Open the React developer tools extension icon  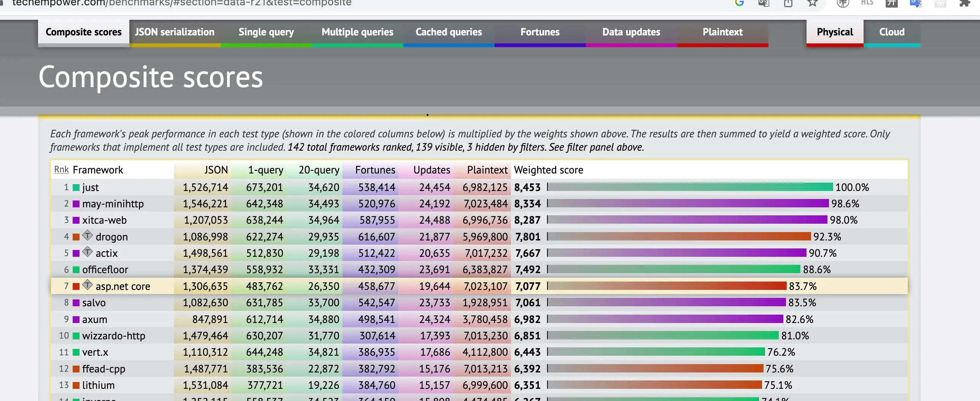940,3
